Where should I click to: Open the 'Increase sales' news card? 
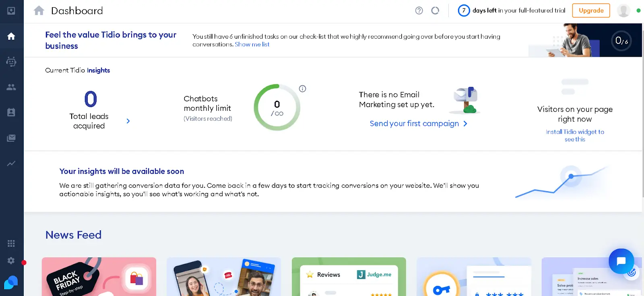pyautogui.click(x=592, y=277)
